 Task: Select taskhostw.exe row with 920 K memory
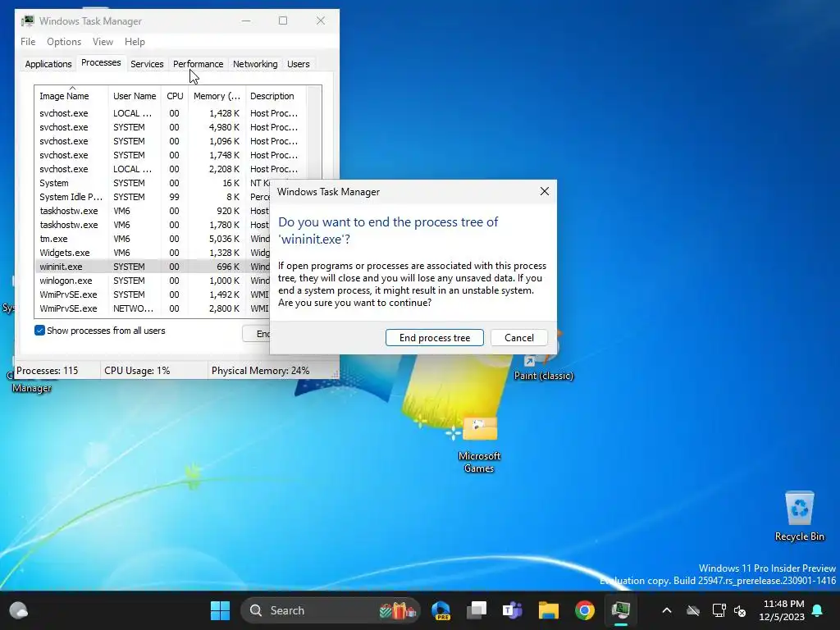click(x=152, y=211)
